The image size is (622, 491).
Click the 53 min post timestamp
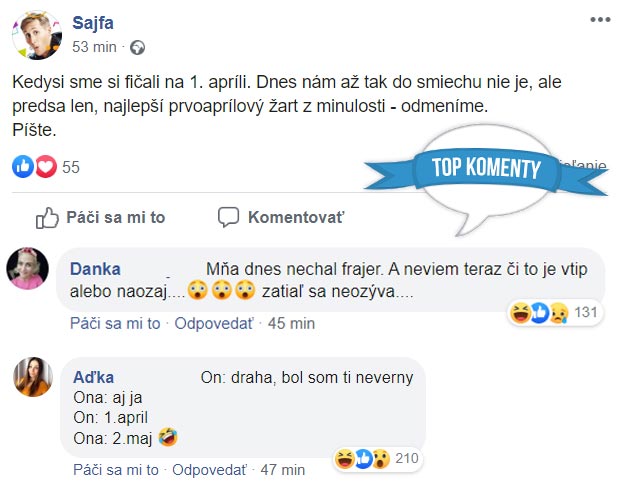coord(94,47)
